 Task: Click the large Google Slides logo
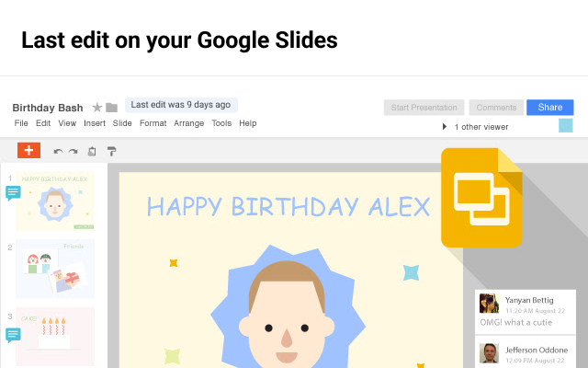pos(481,197)
